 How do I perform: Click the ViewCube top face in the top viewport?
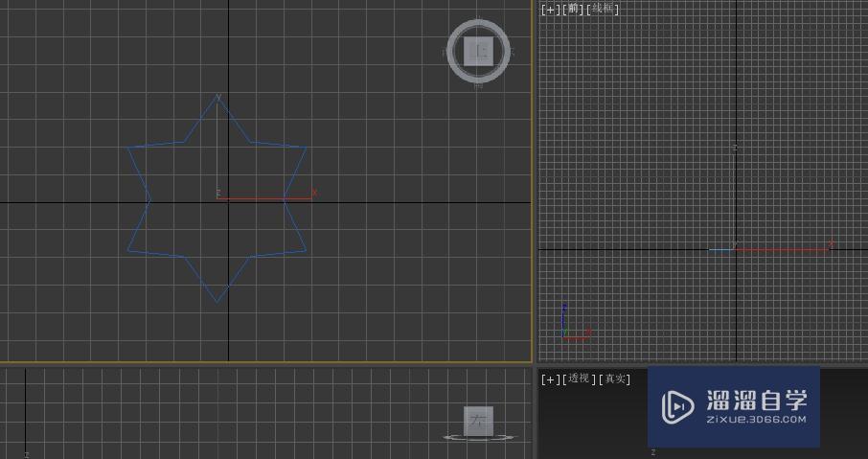point(478,51)
